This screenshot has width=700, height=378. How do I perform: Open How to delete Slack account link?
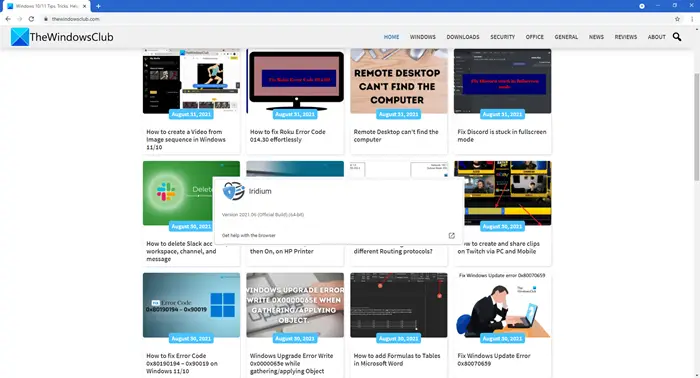[180, 251]
